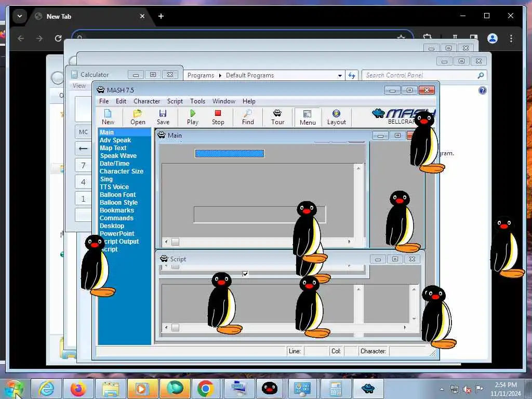Open the Window menu in MASH
Image resolution: width=532 pixels, height=399 pixels.
(x=223, y=101)
